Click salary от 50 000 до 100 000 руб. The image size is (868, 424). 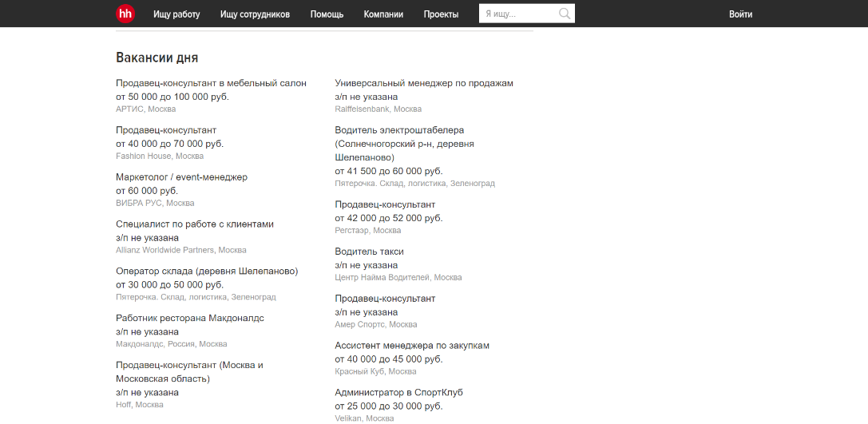coord(172,97)
